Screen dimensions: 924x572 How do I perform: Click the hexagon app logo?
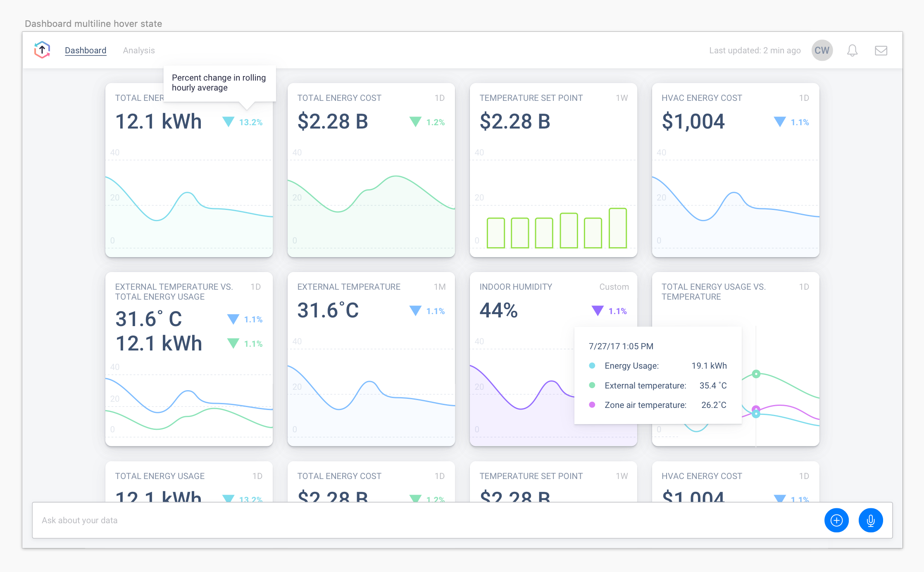pyautogui.click(x=42, y=50)
